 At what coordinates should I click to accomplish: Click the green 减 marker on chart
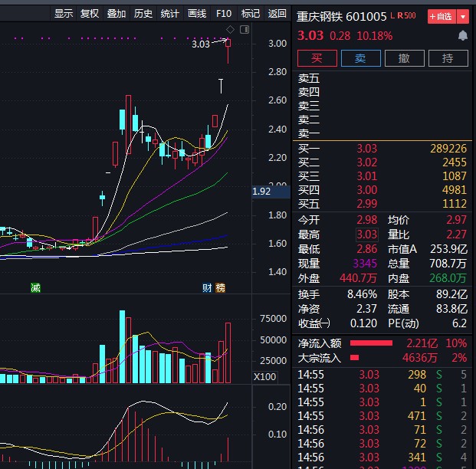(35, 287)
